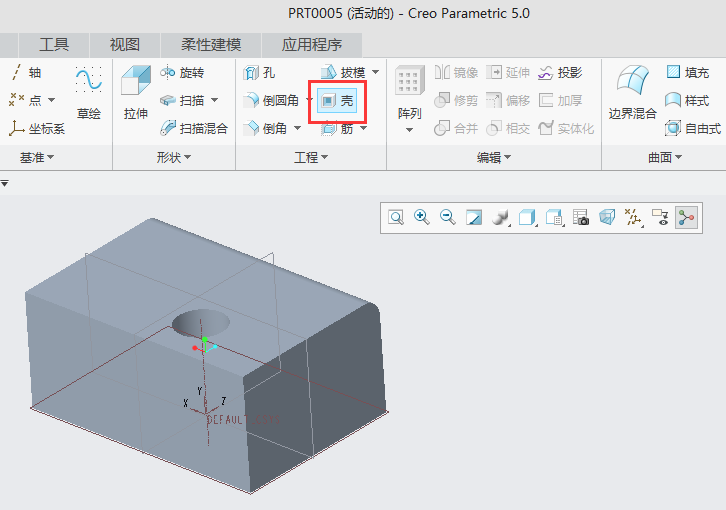Click the repaint screen icon
Image resolution: width=726 pixels, height=510 pixels.
click(474, 217)
